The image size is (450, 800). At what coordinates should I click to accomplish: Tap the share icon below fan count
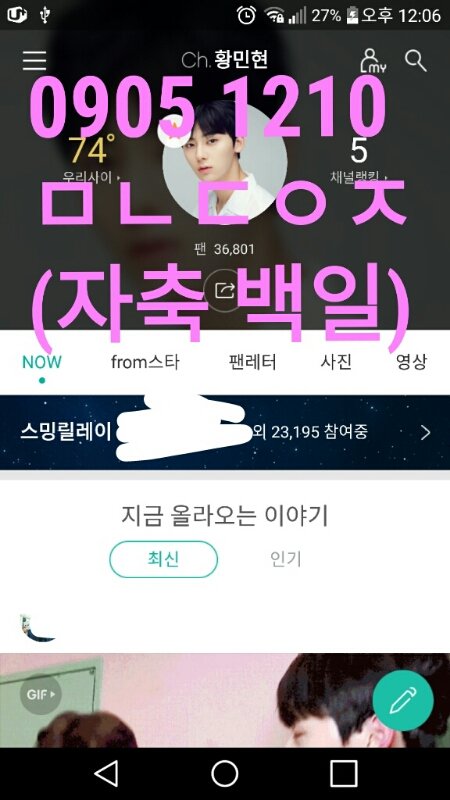[x=225, y=291]
